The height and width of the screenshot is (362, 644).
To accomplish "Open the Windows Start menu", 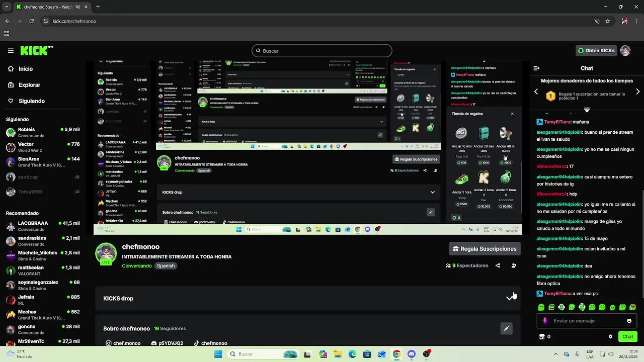I will [218, 354].
